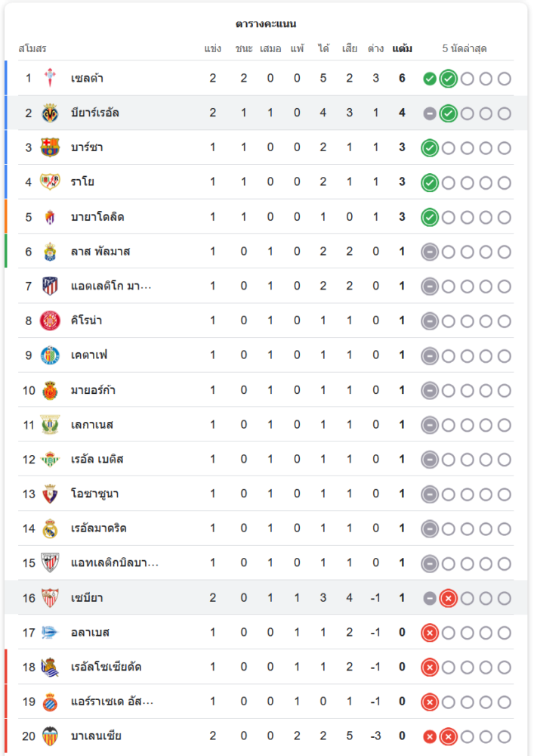The image size is (534, 756).
Task: Click the Real Madrid club crest
Action: 50,528
